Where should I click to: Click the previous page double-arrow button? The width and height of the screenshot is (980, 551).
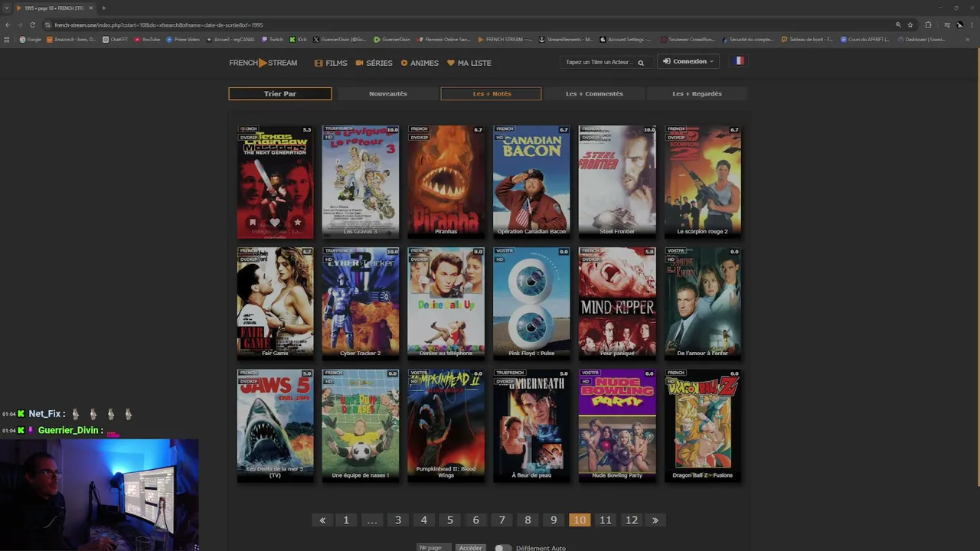pyautogui.click(x=322, y=520)
